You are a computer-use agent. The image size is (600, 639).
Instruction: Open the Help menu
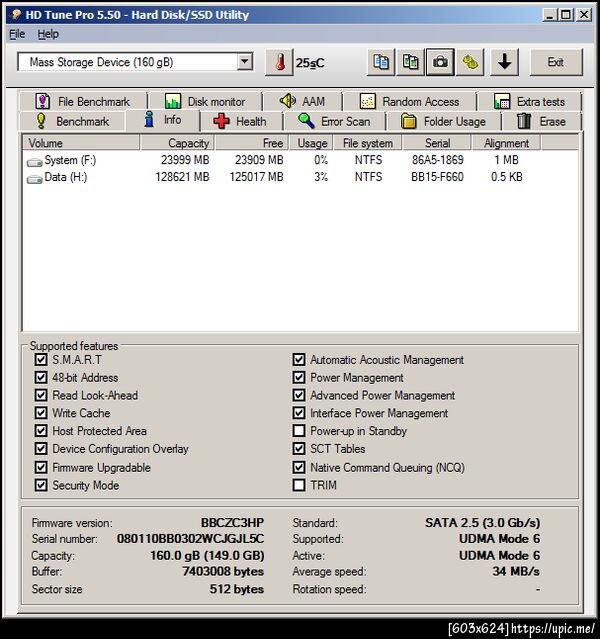point(48,34)
